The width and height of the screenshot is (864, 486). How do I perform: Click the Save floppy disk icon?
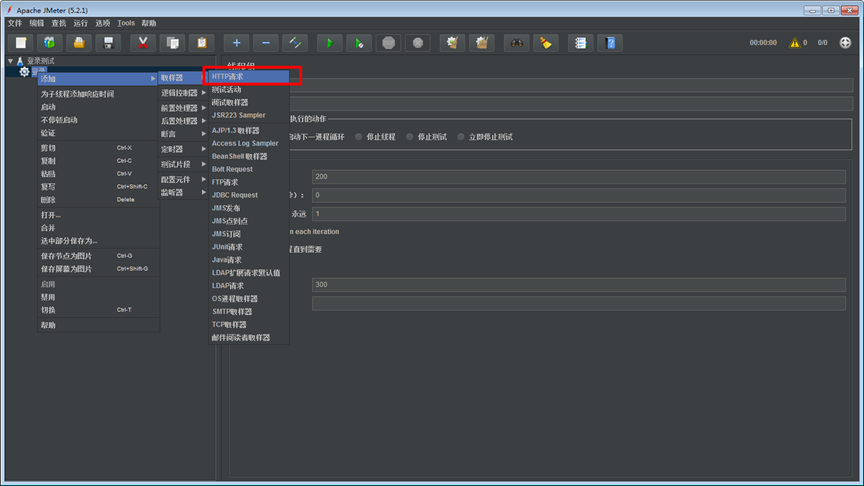[108, 42]
